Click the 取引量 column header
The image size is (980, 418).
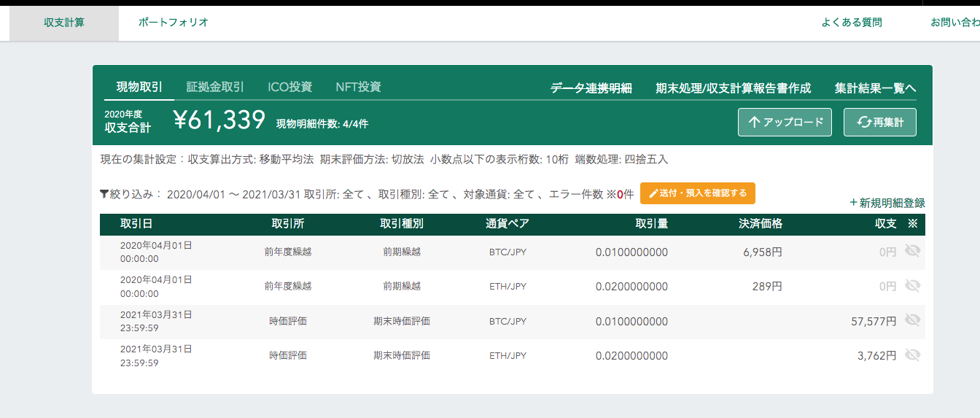tap(652, 224)
